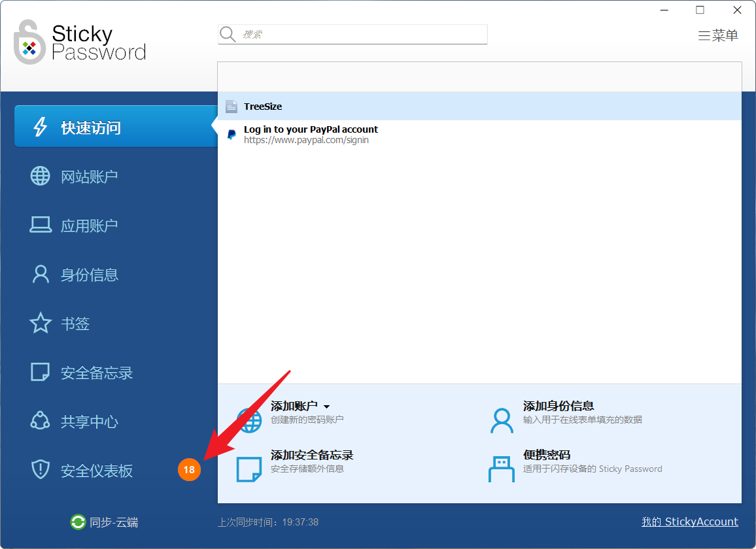
Task: Open the 应用账户 section
Action: [x=89, y=225]
